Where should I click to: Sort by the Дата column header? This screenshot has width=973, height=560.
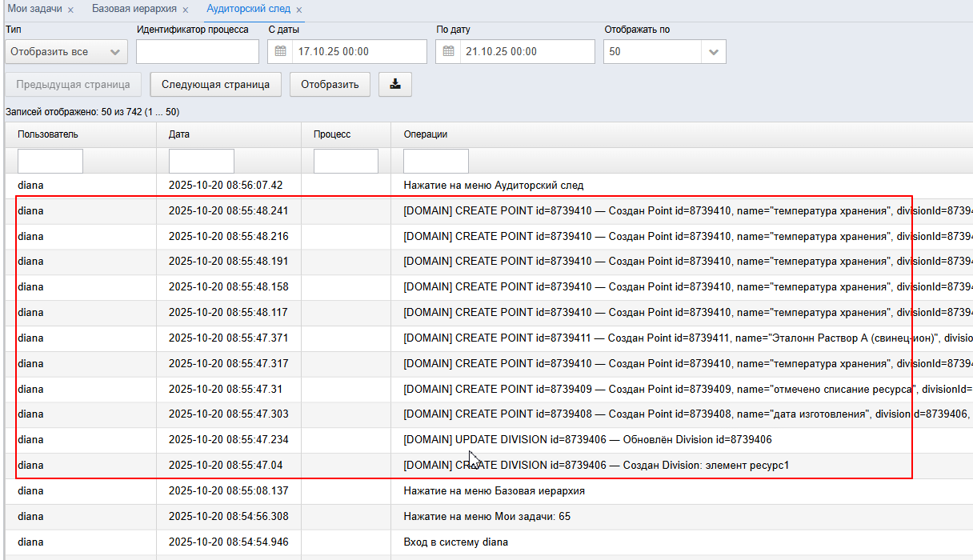(x=179, y=134)
